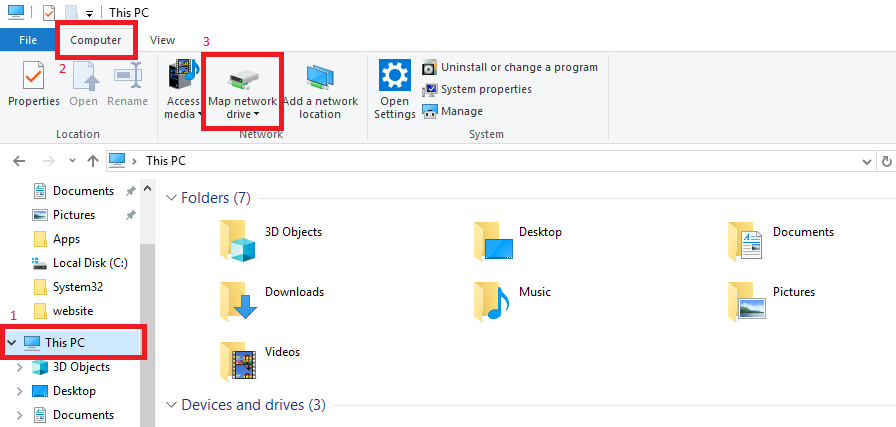Open the address bar history dropdown

(x=866, y=160)
